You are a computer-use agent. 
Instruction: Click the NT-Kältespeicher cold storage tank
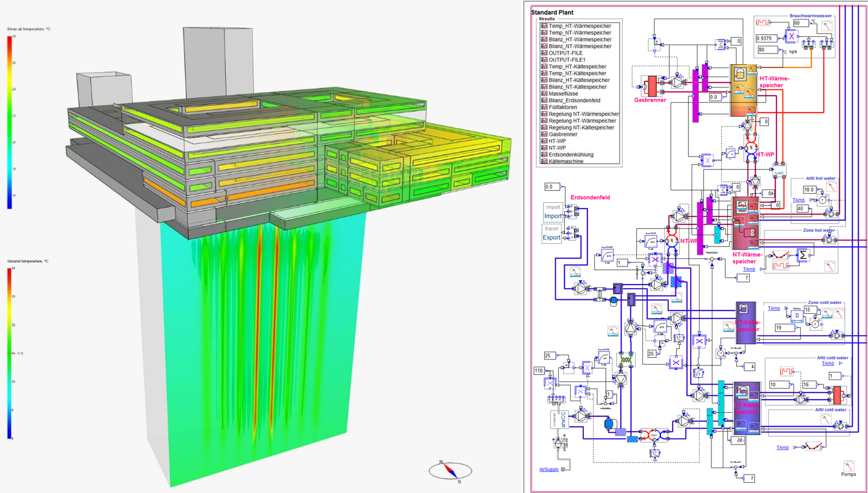tap(746, 408)
